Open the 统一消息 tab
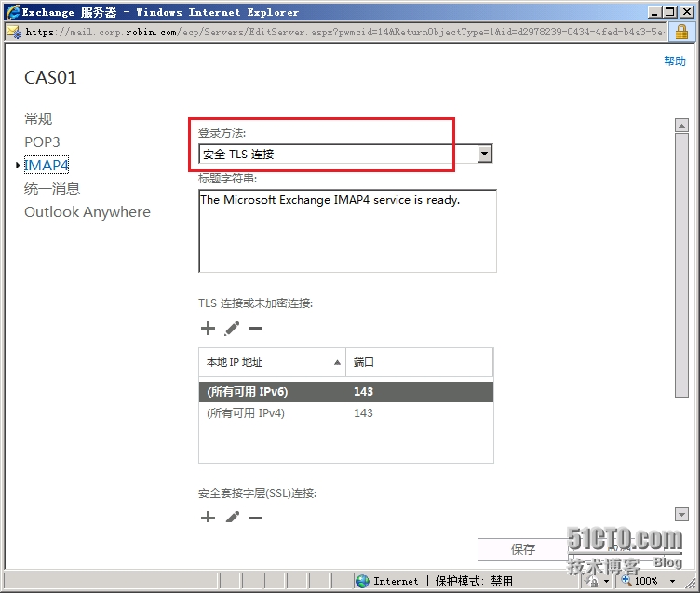 (x=52, y=188)
